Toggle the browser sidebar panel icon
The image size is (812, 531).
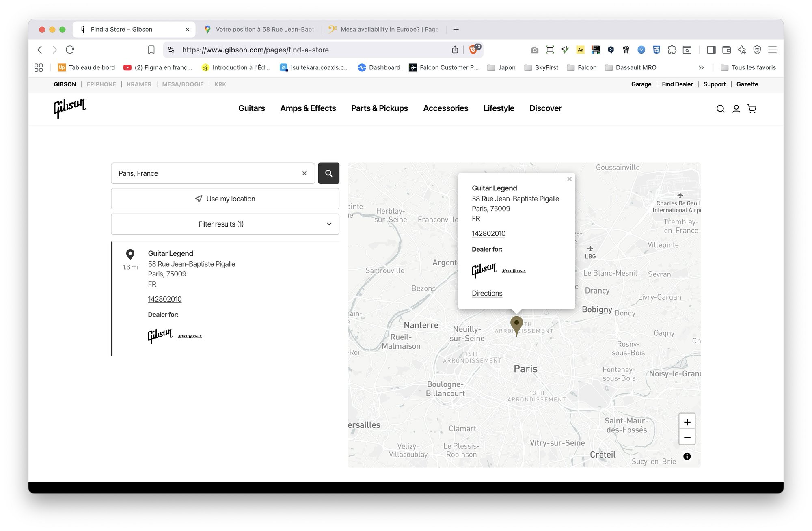[711, 50]
